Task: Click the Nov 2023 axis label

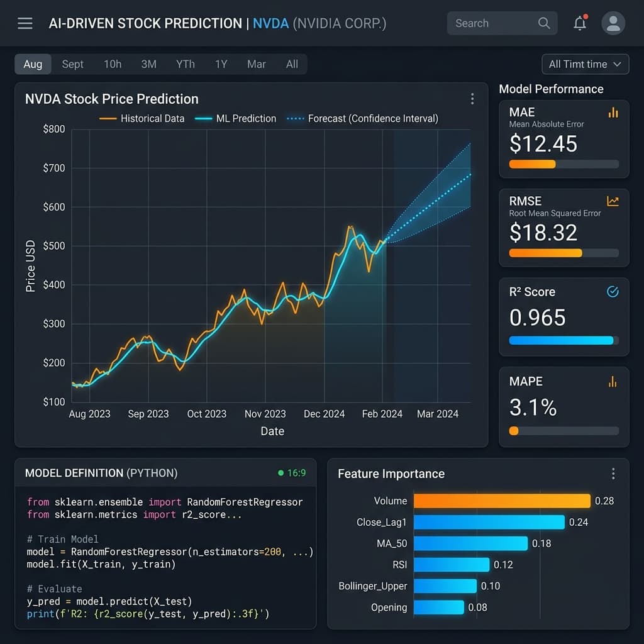Action: click(x=265, y=414)
